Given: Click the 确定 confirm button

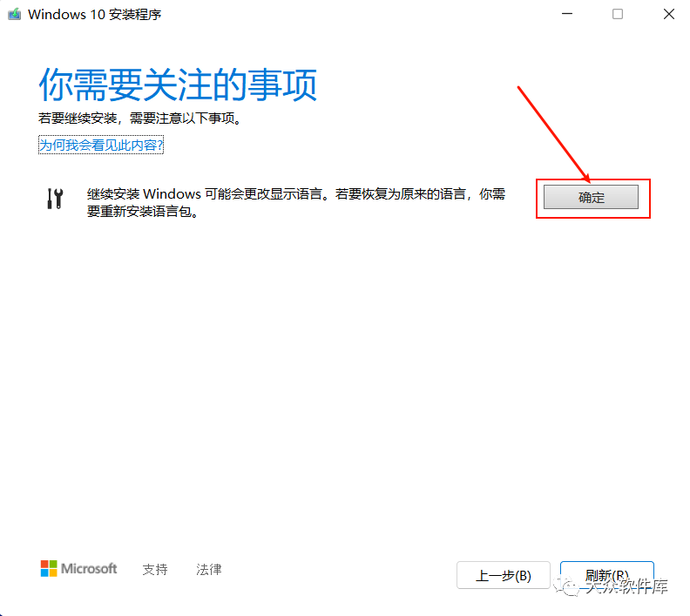Looking at the screenshot, I should tap(591, 197).
